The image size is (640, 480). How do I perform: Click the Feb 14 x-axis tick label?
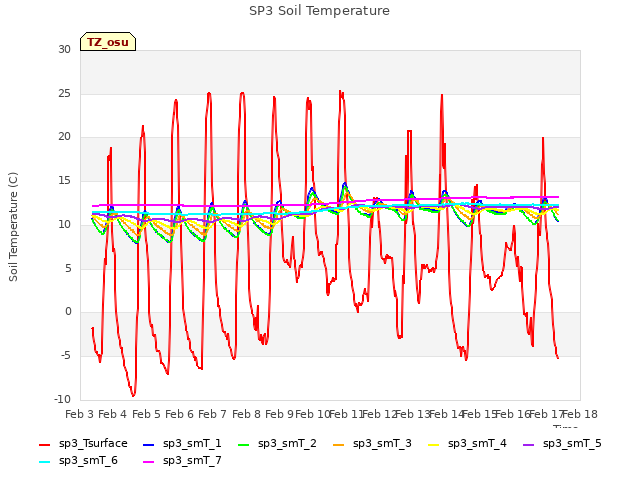(447, 414)
